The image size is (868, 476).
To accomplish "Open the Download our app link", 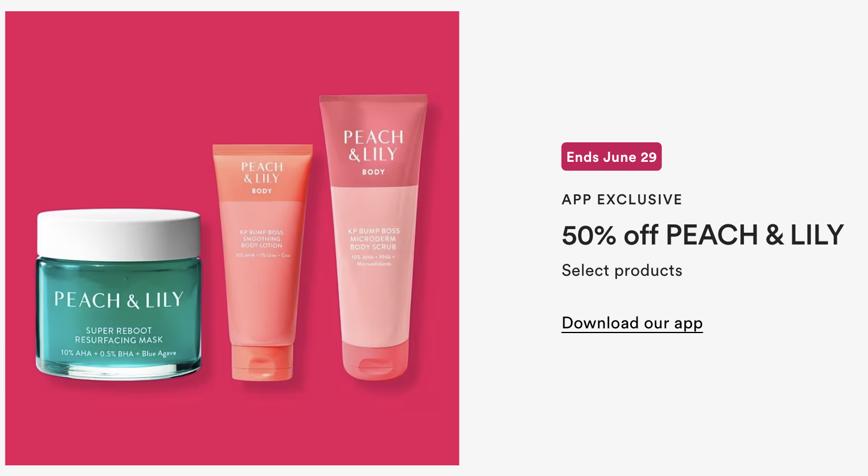I will [x=632, y=323].
